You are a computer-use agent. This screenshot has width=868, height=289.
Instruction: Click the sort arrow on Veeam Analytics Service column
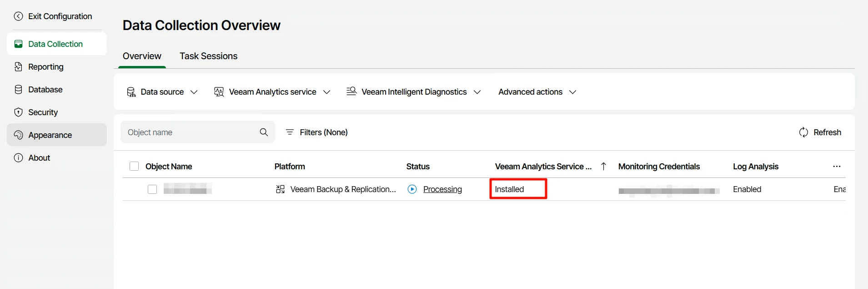(603, 167)
